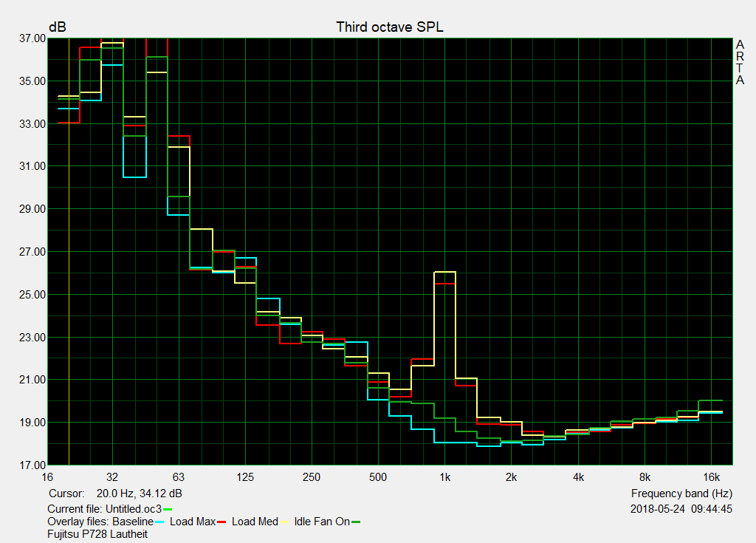
Task: Click the 'Current file: Untitled.oc3' text
Action: pos(105,509)
